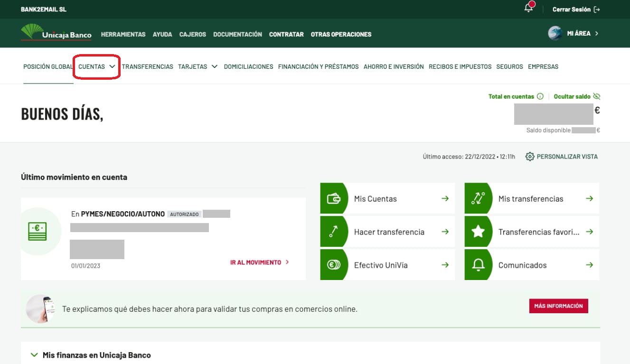This screenshot has height=364, width=630.
Task: Open SEGUROS menu item
Action: (510, 67)
